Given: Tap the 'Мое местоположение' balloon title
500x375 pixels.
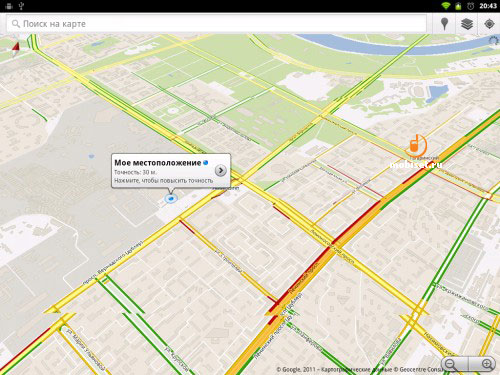Looking at the screenshot, I should (157, 163).
